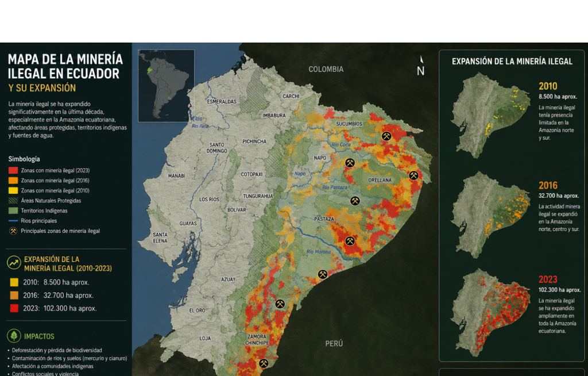Click the 'LOS RÍOS' province label
The width and height of the screenshot is (588, 376).
click(209, 199)
